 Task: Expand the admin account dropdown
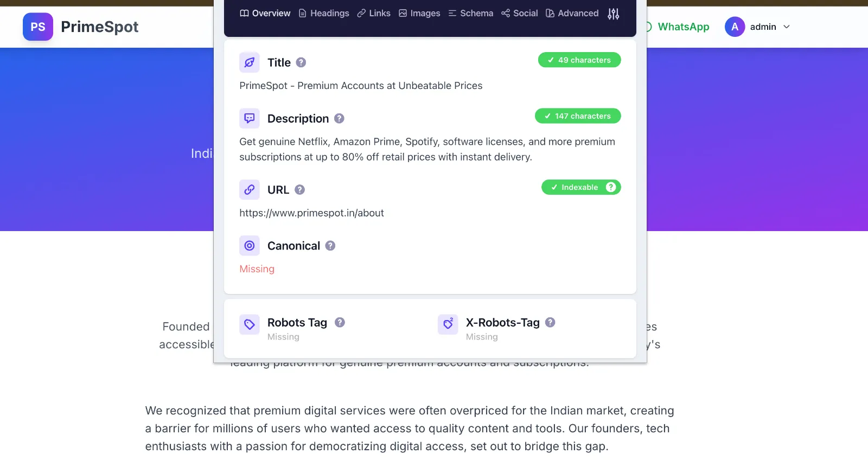(758, 27)
